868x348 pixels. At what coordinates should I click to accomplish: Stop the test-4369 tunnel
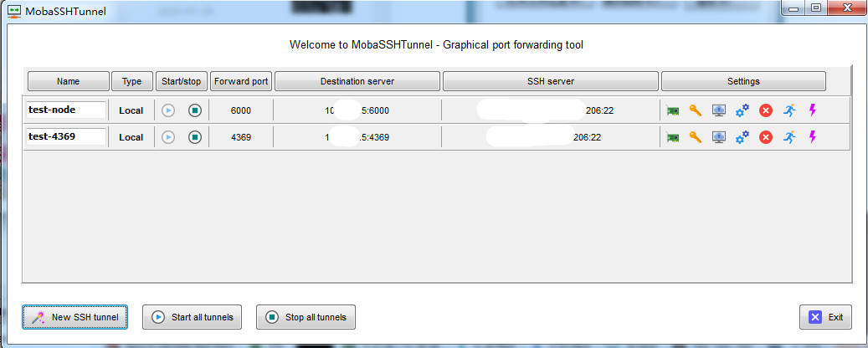(195, 137)
